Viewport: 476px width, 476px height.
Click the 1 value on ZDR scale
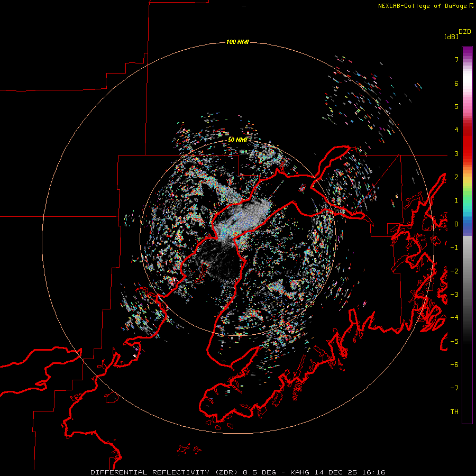456,200
